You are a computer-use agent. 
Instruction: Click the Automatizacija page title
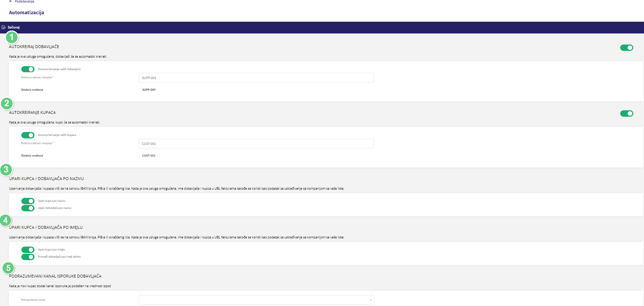(27, 12)
